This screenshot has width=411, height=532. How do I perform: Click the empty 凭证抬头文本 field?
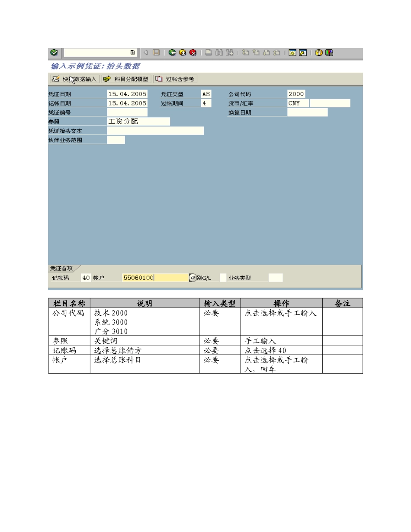tap(155, 131)
